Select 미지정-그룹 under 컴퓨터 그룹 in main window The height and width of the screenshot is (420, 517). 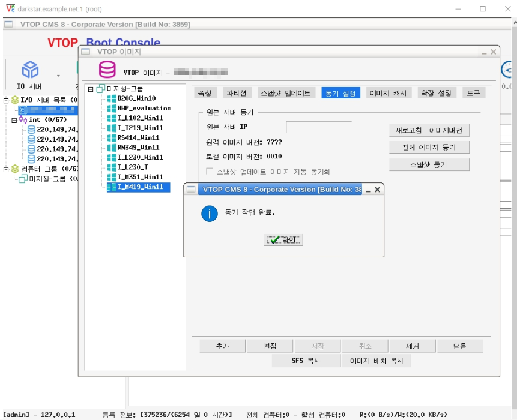click(47, 179)
